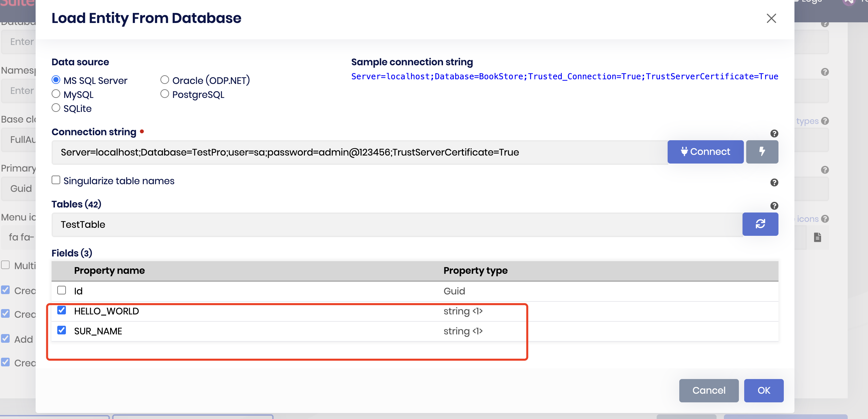Select the PostgreSQL data source option
Screen dimensions: 868x419
(x=164, y=94)
